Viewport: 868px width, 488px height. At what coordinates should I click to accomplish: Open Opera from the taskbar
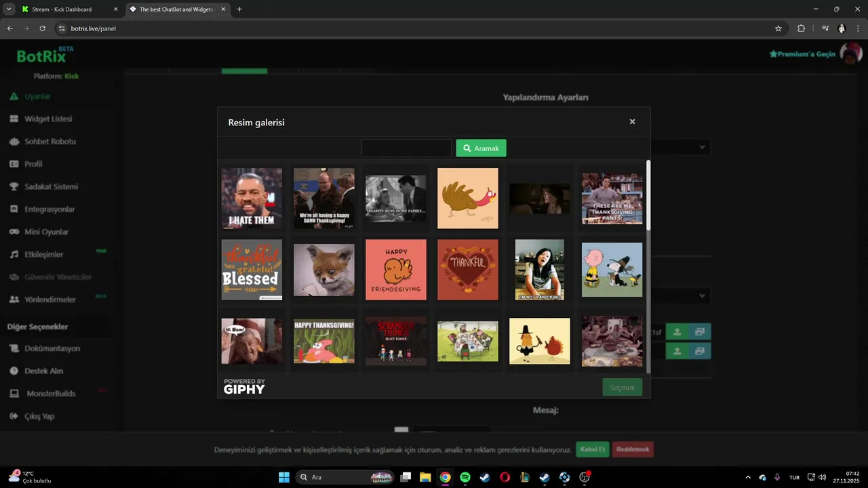(x=505, y=477)
